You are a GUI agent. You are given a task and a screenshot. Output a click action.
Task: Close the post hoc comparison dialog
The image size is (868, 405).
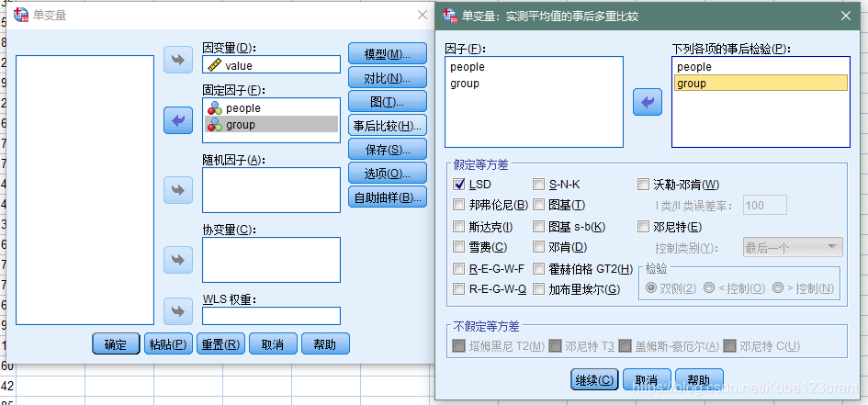coord(846,16)
